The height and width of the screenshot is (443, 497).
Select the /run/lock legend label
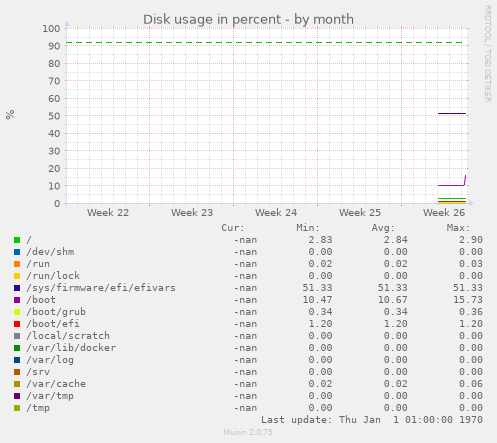click(53, 276)
